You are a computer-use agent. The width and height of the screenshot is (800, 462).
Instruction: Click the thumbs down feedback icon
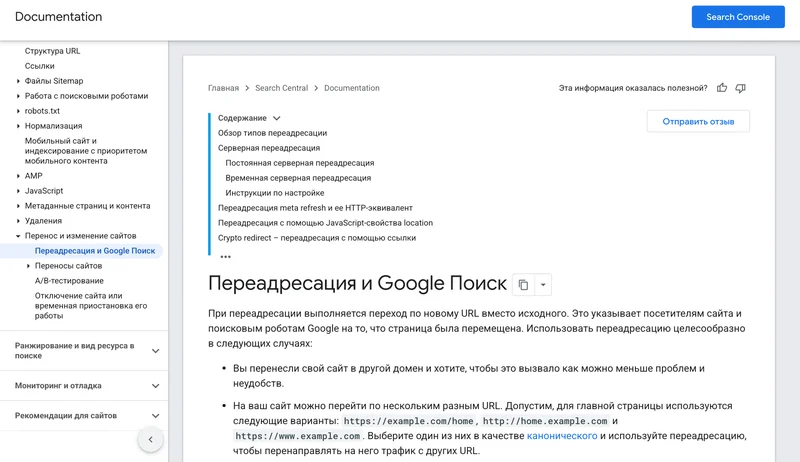pyautogui.click(x=740, y=88)
